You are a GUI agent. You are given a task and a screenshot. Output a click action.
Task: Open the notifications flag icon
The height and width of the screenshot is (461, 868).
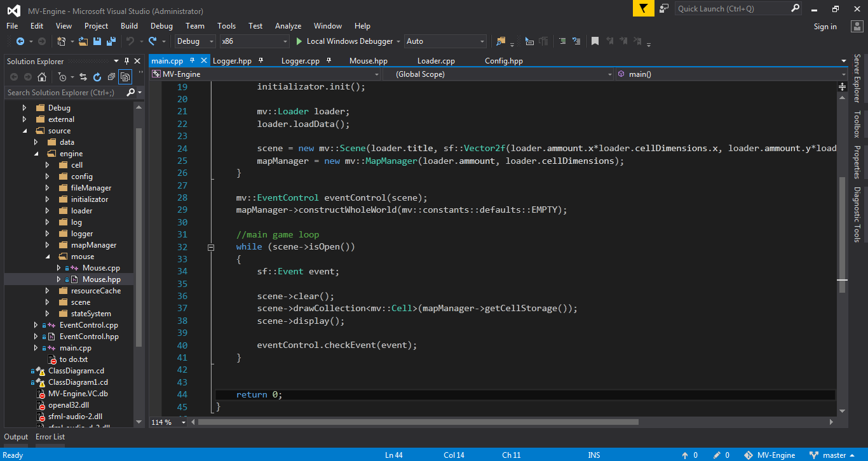(x=644, y=9)
